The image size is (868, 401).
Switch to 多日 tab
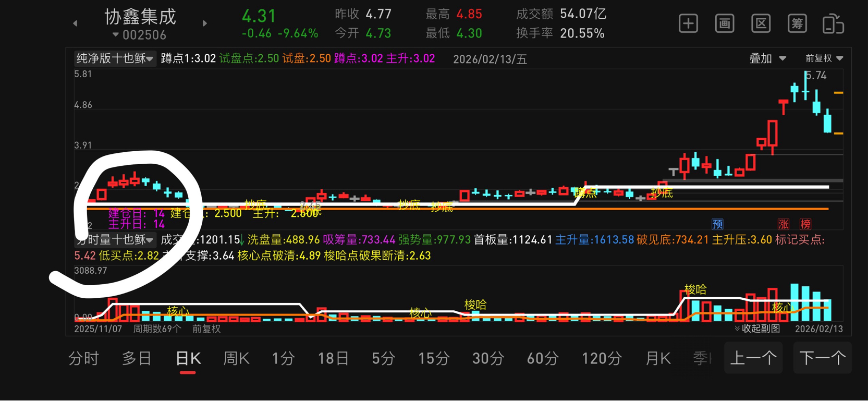click(x=137, y=359)
